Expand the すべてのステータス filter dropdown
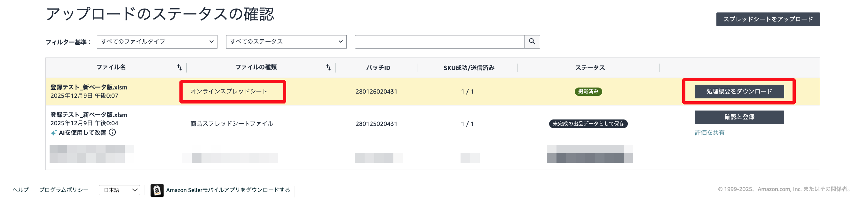The height and width of the screenshot is (207, 868). [x=286, y=42]
